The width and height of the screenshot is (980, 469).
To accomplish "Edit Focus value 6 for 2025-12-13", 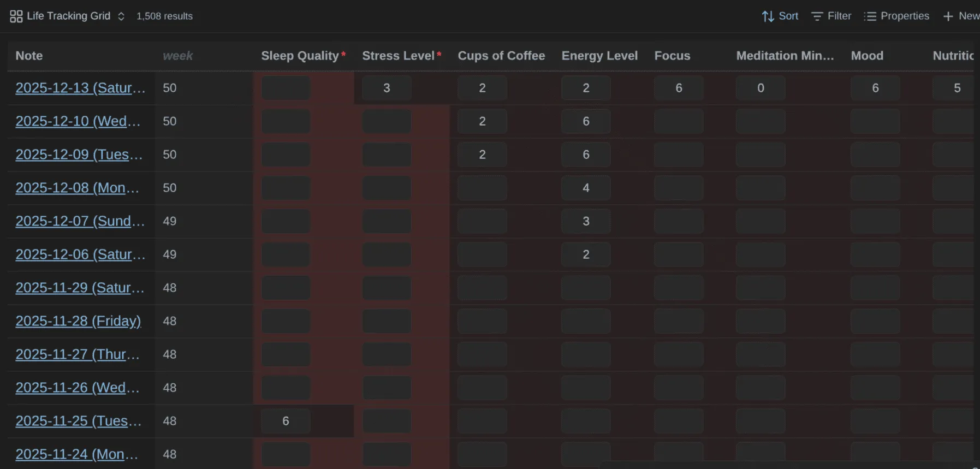I will (679, 88).
